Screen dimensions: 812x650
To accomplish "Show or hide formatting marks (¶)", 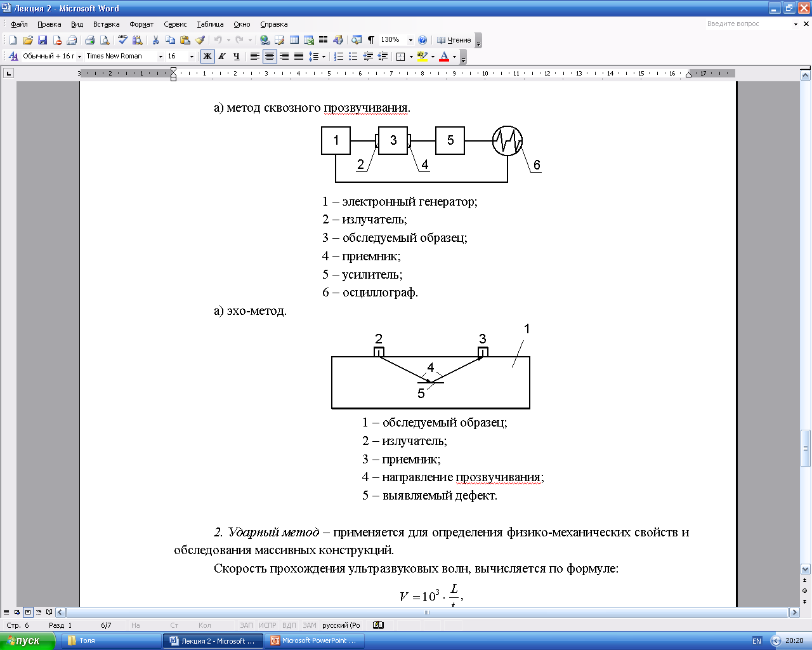I will 371,40.
